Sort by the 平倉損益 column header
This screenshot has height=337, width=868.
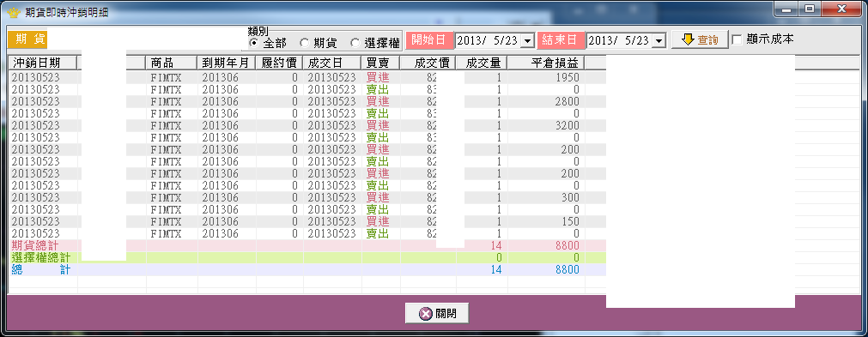(x=546, y=63)
